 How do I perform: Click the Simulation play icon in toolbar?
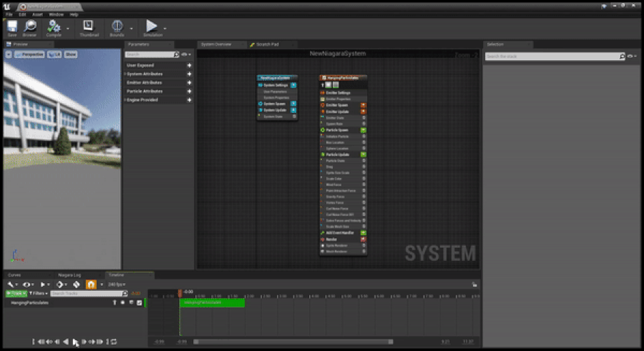pyautogui.click(x=152, y=26)
